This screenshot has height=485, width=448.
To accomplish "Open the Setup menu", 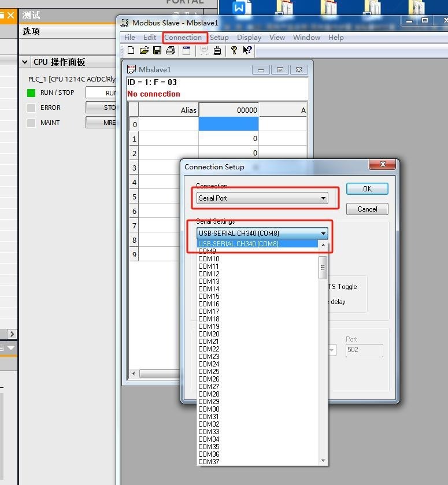I will pos(219,38).
